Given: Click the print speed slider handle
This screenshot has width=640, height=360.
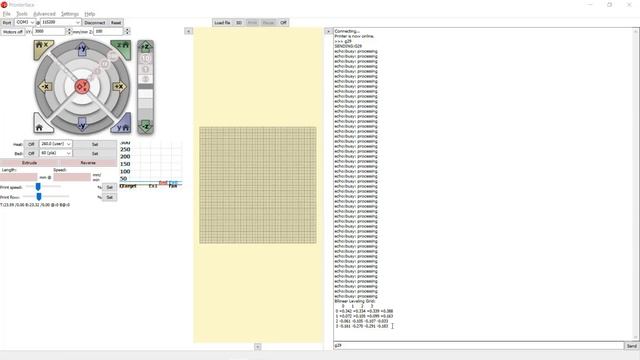Looking at the screenshot, I should click(x=38, y=187).
